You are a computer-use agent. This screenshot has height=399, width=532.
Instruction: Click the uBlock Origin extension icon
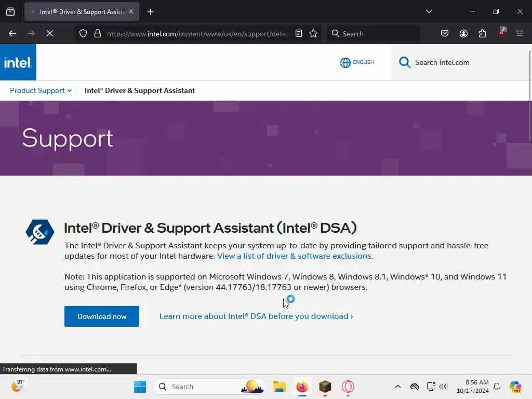click(501, 33)
